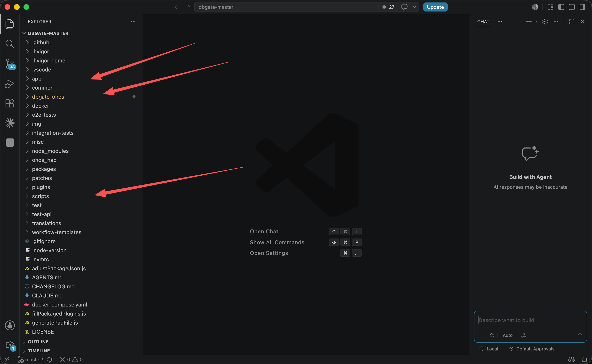Open remote window indicator in status bar
Screen dimensions: 592x364
7,359
